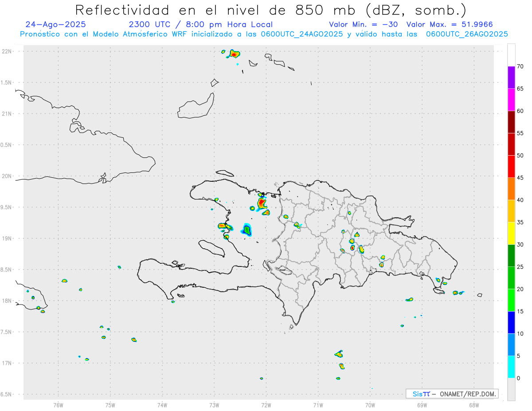Image resolution: width=532 pixels, height=411 pixels.
Task: Click the bright red 45-50 dBZ colorbar segment
Action: pyautogui.click(x=511, y=166)
